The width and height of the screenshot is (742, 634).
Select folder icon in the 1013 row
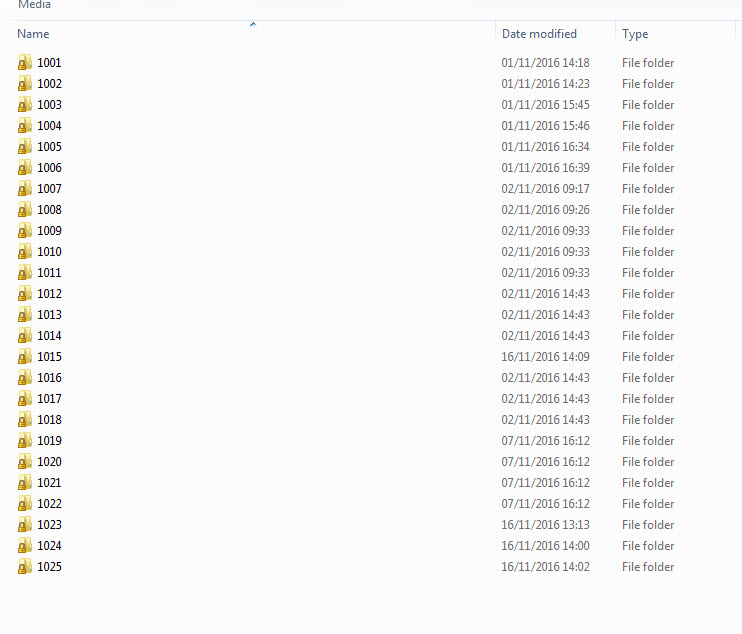25,315
